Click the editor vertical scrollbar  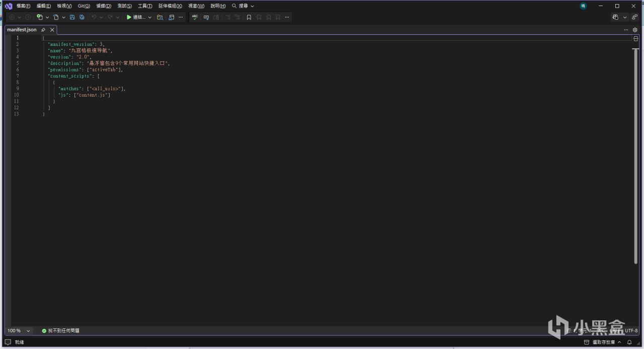pos(635,156)
